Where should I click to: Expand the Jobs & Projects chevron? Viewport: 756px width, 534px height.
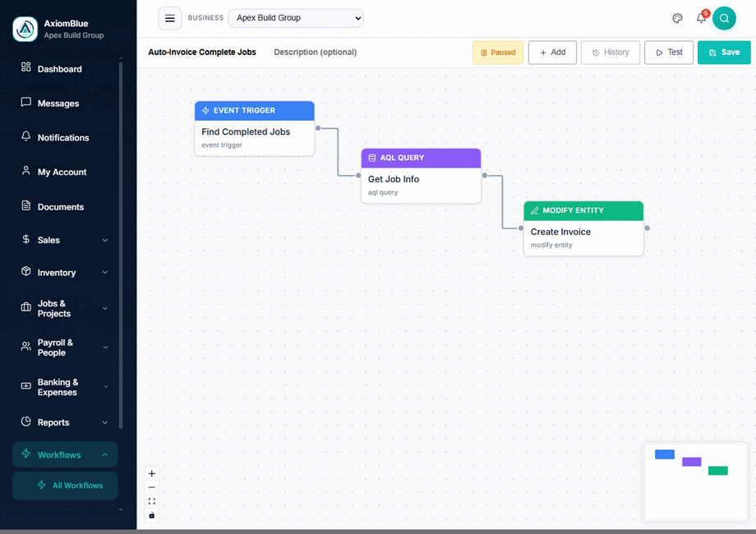click(105, 308)
